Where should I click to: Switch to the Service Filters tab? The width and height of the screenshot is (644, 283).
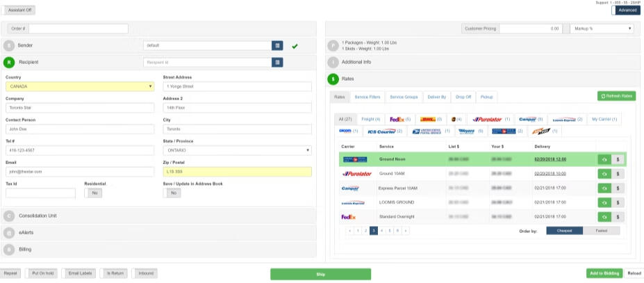tap(366, 97)
